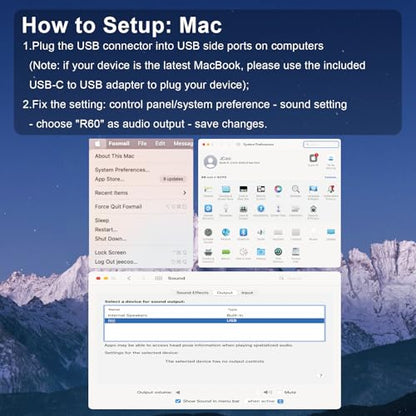Switch to the Input tab
416x416 pixels.
247,292
